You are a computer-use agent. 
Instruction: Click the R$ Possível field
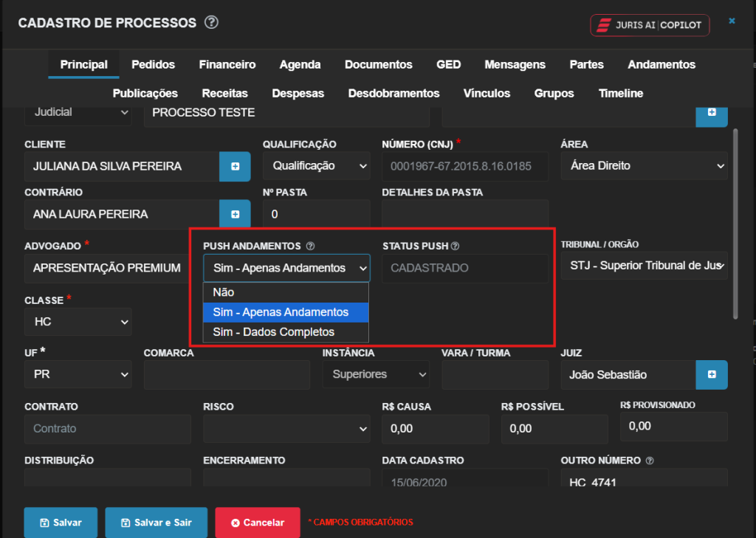pyautogui.click(x=554, y=429)
